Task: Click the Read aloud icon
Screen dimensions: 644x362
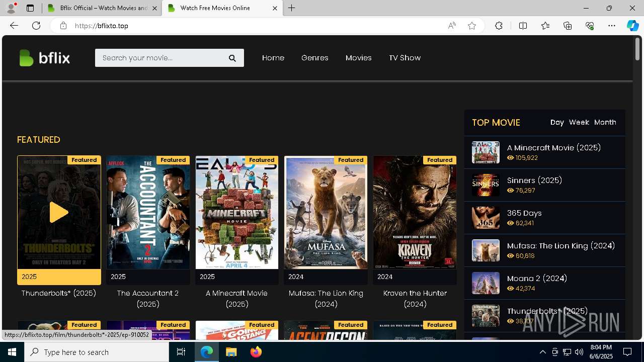Action: [452, 26]
